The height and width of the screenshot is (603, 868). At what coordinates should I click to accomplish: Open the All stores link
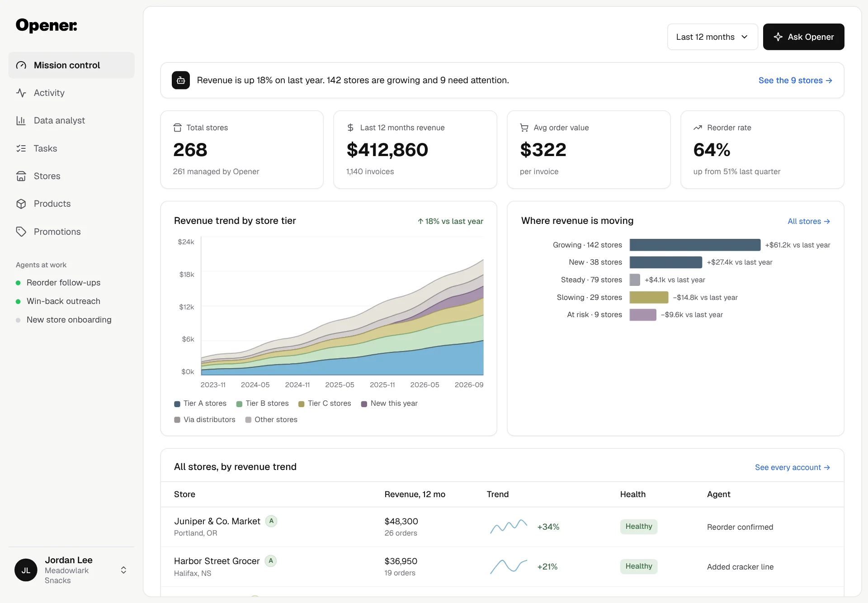pos(809,221)
